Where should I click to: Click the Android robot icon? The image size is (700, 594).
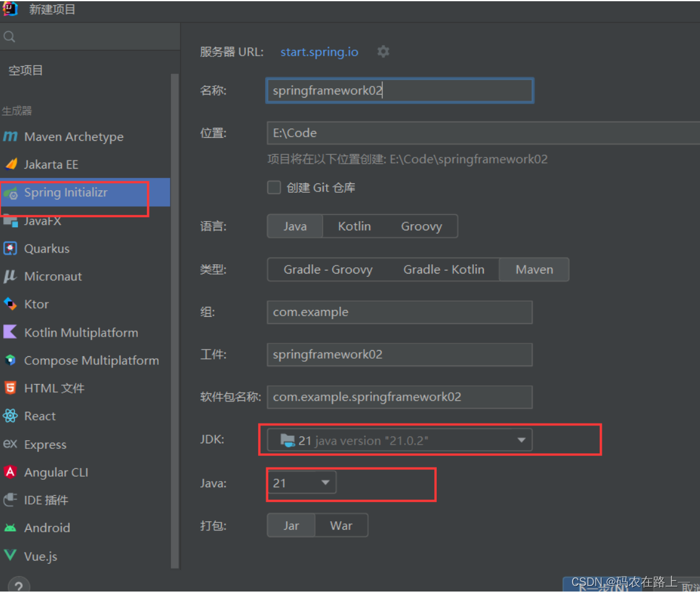(x=11, y=528)
